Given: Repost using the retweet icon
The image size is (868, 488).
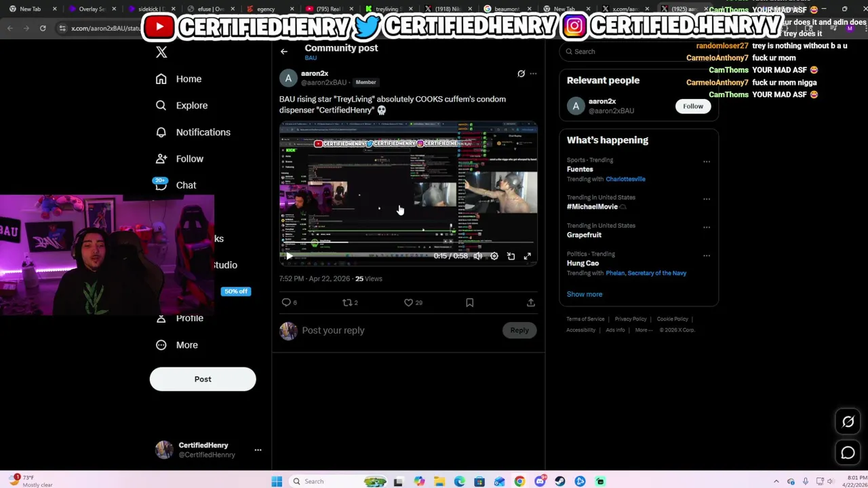Looking at the screenshot, I should point(347,303).
